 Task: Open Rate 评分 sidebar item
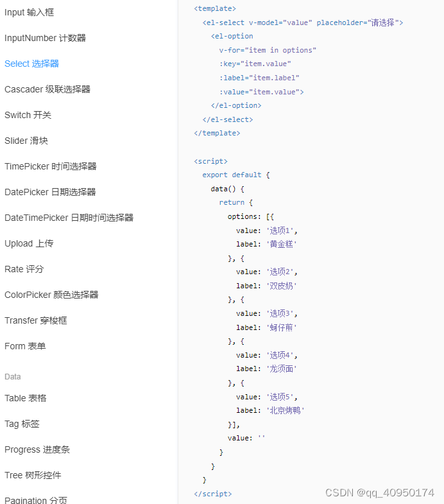tap(24, 270)
